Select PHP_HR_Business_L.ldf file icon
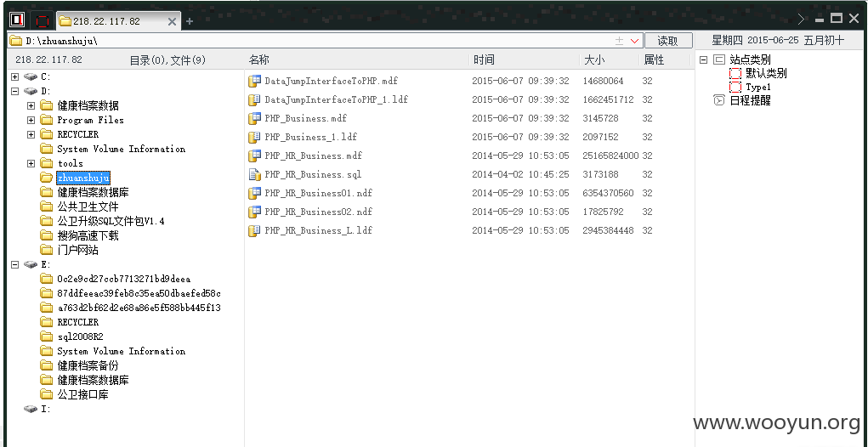This screenshot has height=447, width=868. 254,230
